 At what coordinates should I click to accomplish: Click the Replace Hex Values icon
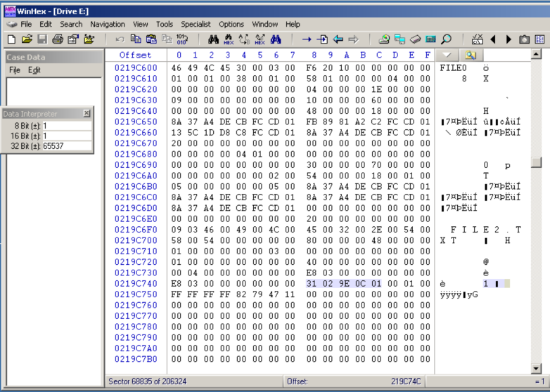tap(260, 39)
